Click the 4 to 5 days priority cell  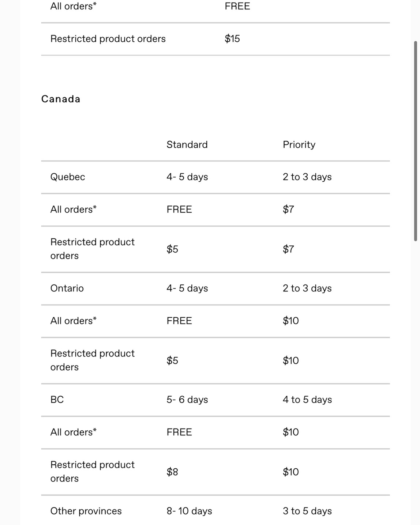[x=307, y=400]
